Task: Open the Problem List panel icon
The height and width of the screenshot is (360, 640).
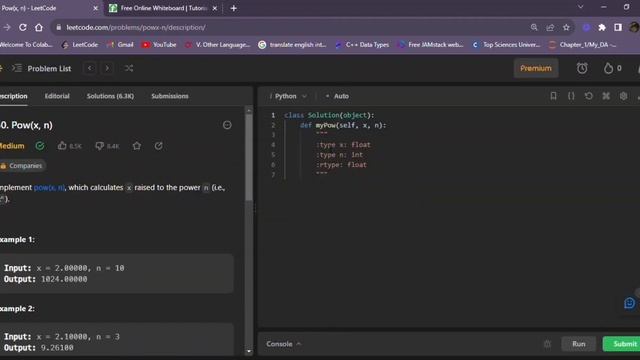Action: (x=17, y=68)
